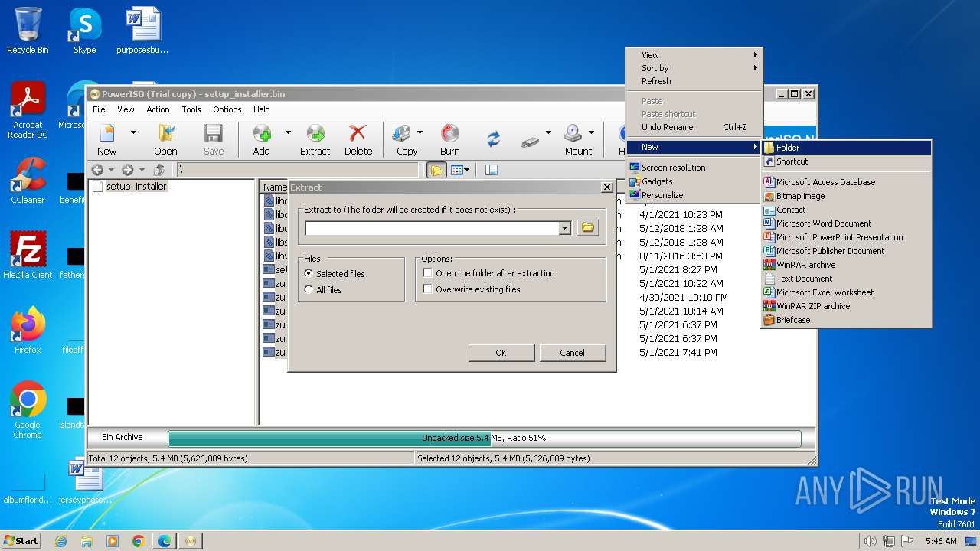Click the Add files toolbar icon
The image size is (980, 551).
(x=262, y=139)
